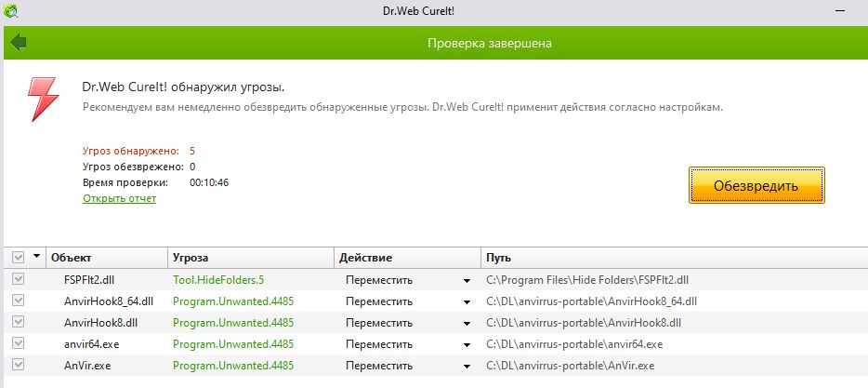Sort by the Действие column header
Image resolution: width=868 pixels, height=388 pixels.
pyautogui.click(x=407, y=258)
